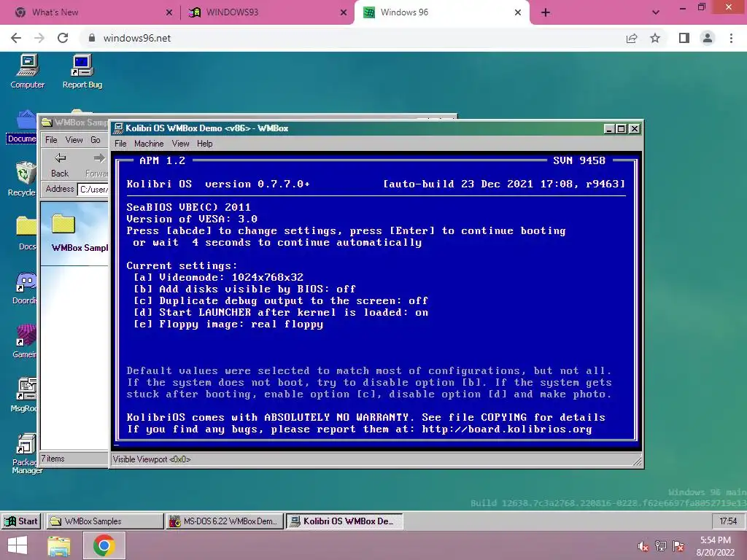Image resolution: width=747 pixels, height=560 pixels.
Task: Open the tab search dropdown chevron
Action: coord(656,12)
